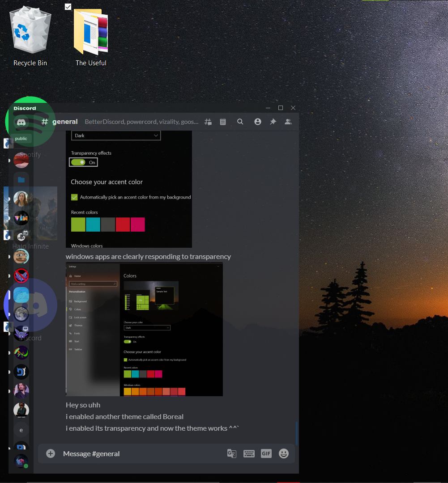Click the notepad icon in the toolbar

[223, 121]
